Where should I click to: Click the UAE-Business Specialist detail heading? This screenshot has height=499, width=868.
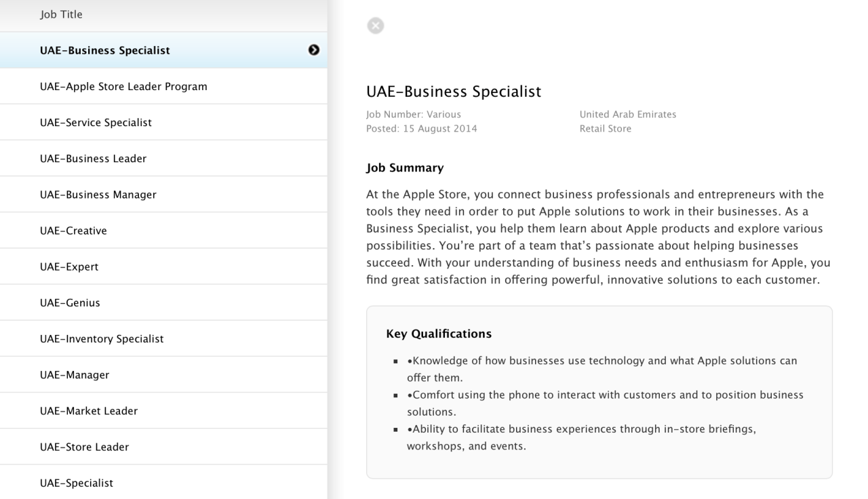(454, 92)
